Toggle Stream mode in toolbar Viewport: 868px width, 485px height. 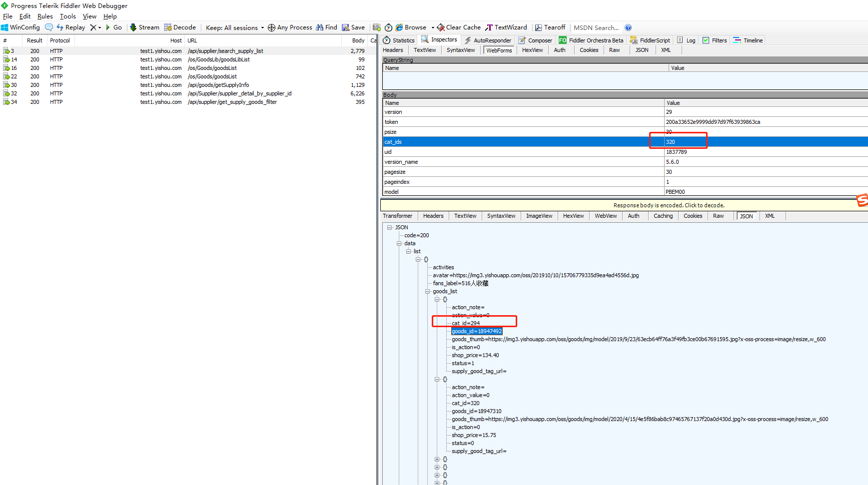(x=144, y=27)
